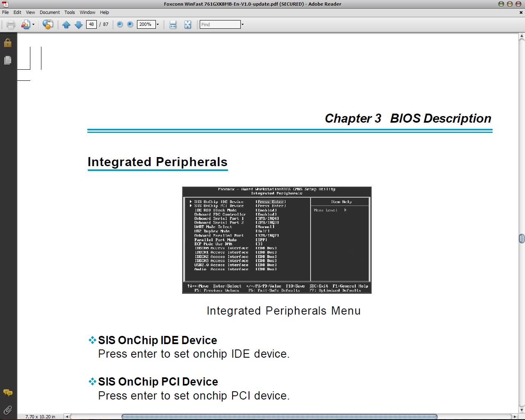Viewport: 525px width, 420px height.
Task: Go to next page with down arrow
Action: pos(78,25)
